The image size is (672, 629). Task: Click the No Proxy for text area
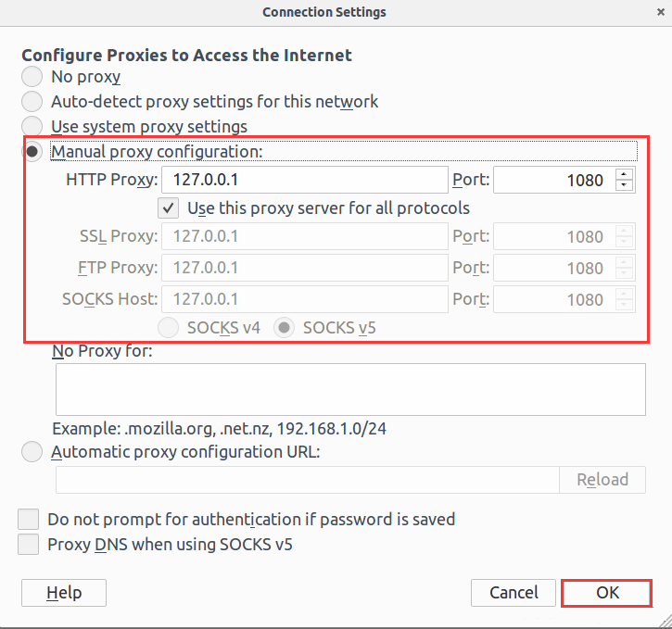[x=350, y=389]
